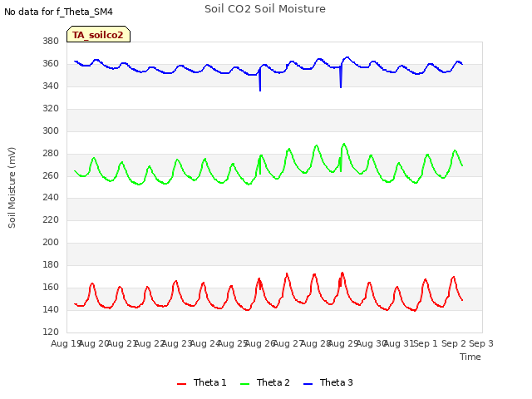Image resolution: width=532 pixels, height=399 pixels.
Task: Click the 260 y-axis tick label
Action: tap(51, 175)
